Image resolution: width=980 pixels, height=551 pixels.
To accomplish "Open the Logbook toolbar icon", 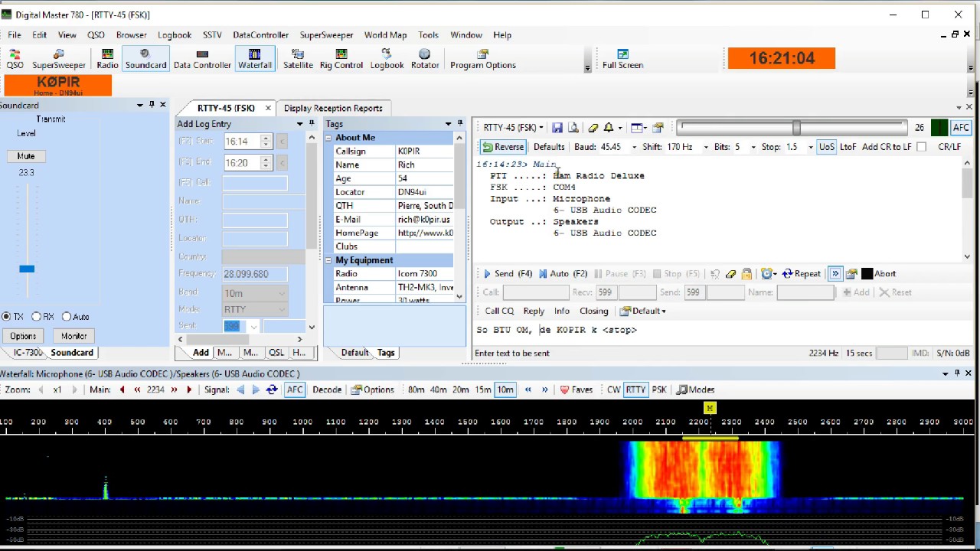I will pyautogui.click(x=387, y=59).
